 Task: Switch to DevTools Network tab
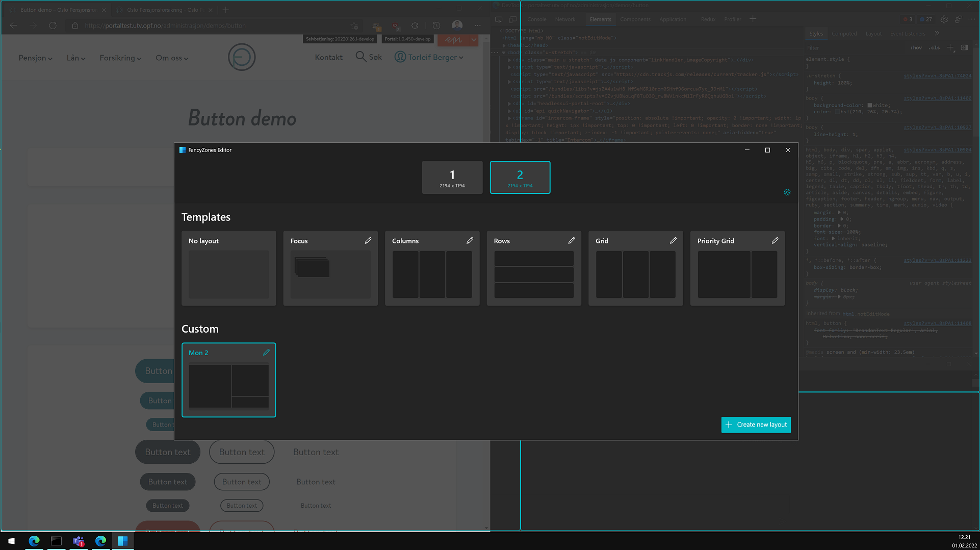[x=565, y=19]
